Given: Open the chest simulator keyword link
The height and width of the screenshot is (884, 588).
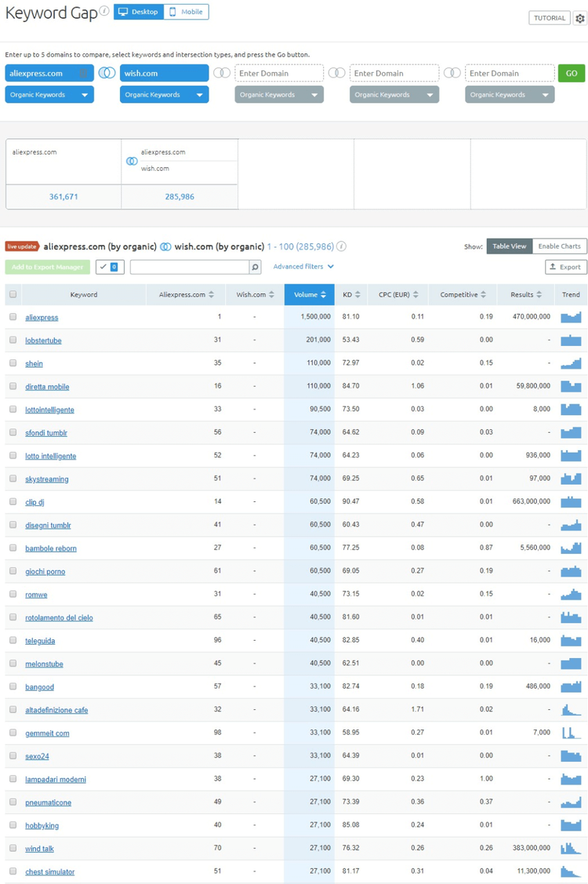Looking at the screenshot, I should click(x=49, y=872).
